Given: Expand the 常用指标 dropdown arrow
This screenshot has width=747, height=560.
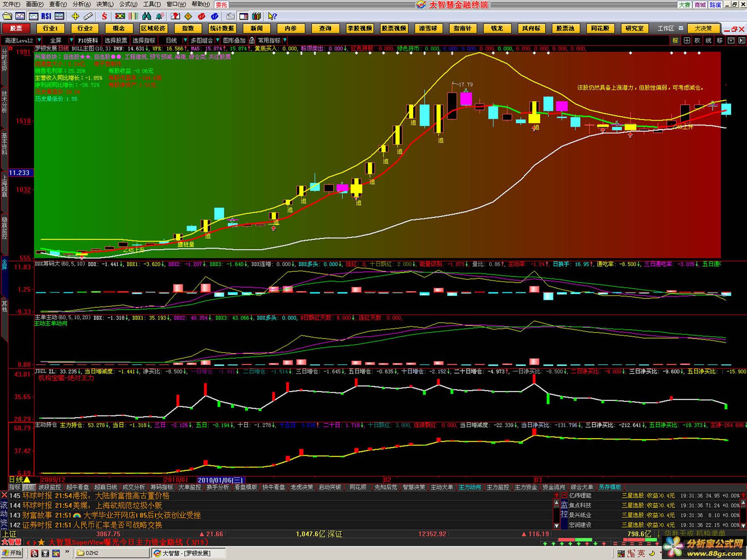Looking at the screenshot, I should pyautogui.click(x=285, y=40).
